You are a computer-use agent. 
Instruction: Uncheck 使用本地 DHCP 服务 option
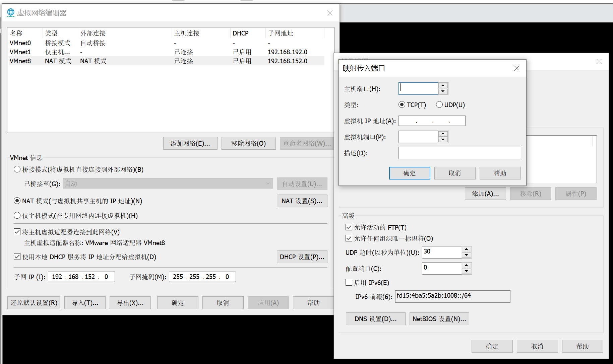click(17, 256)
